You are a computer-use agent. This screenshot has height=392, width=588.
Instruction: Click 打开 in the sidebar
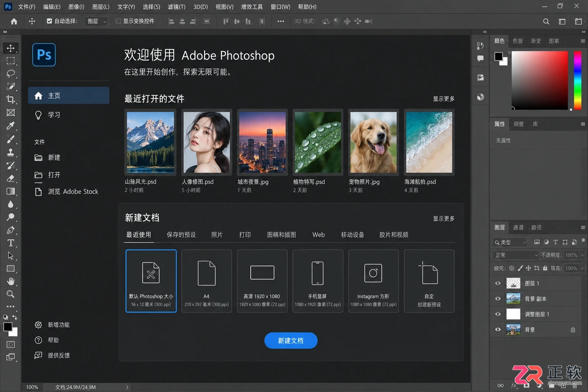(47, 175)
